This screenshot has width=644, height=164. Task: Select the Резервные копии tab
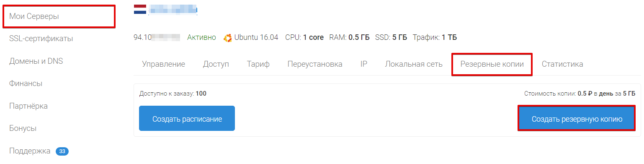[492, 64]
